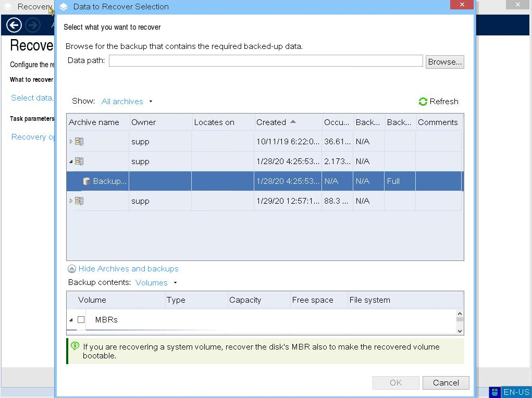Click the File system column header

[x=405, y=300]
